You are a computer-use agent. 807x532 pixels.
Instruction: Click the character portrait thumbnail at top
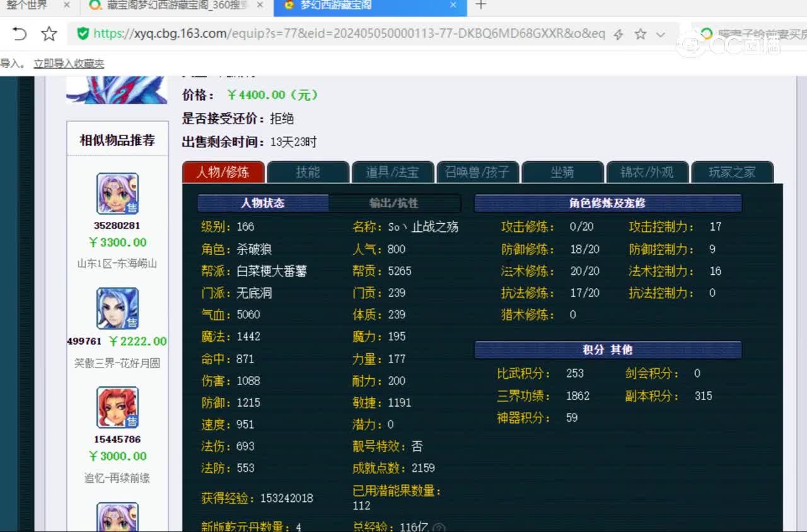tap(117, 90)
